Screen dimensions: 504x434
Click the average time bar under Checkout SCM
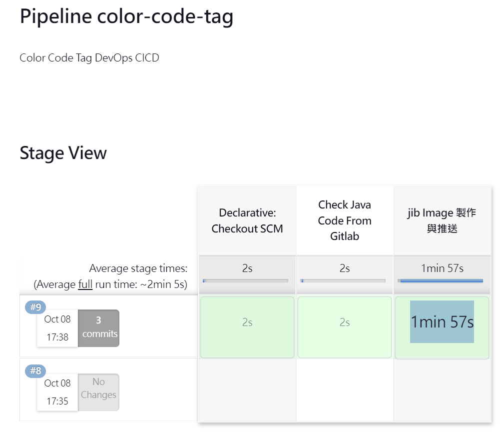(245, 281)
